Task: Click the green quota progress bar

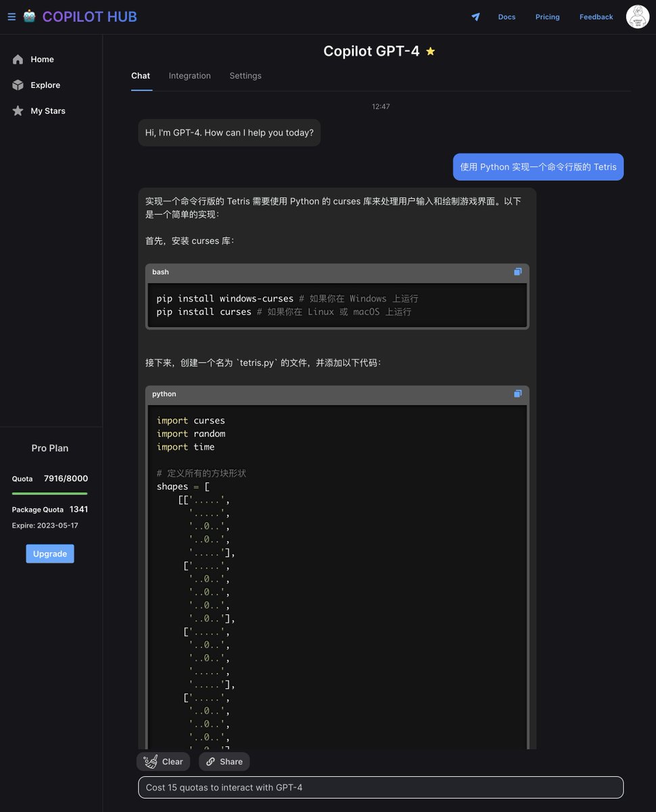Action: (49, 493)
